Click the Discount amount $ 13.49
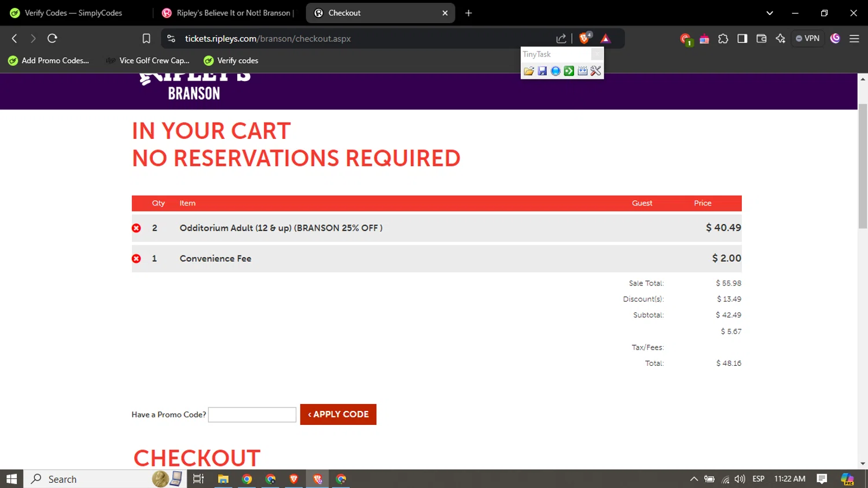This screenshot has height=488, width=868. coord(729,299)
